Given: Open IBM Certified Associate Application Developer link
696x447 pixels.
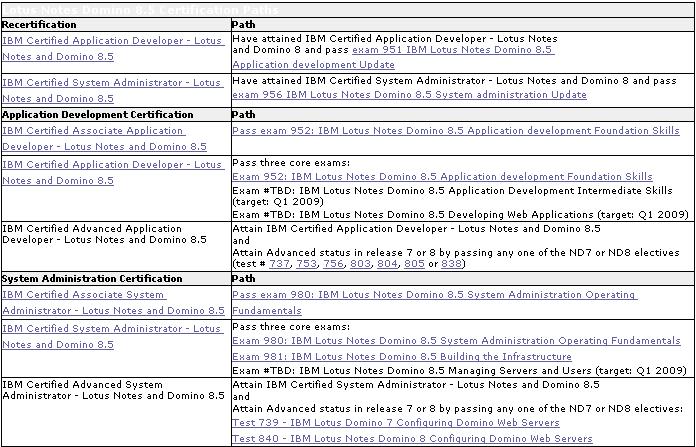Looking at the screenshot, I should (104, 138).
